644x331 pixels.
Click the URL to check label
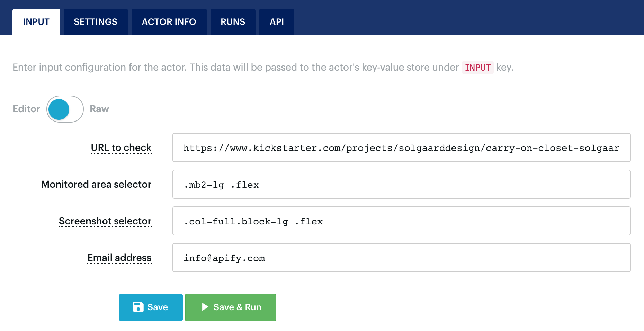pos(121,148)
